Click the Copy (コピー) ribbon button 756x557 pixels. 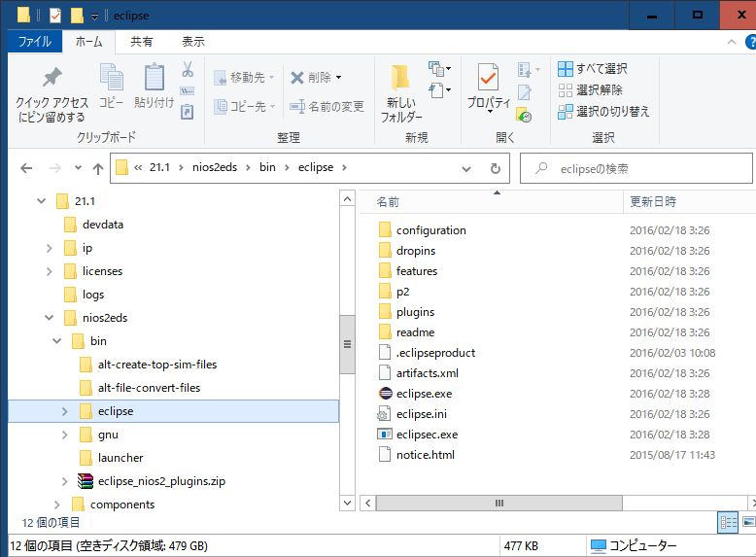112,87
